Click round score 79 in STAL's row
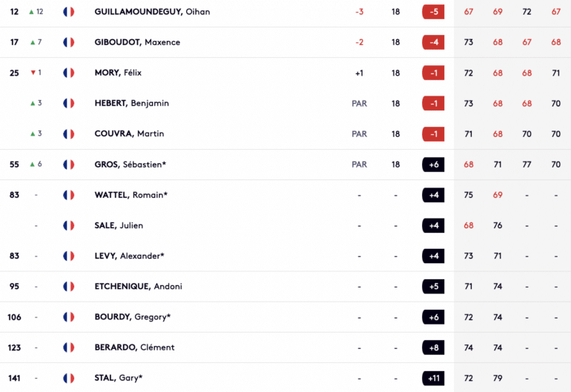 (498, 378)
